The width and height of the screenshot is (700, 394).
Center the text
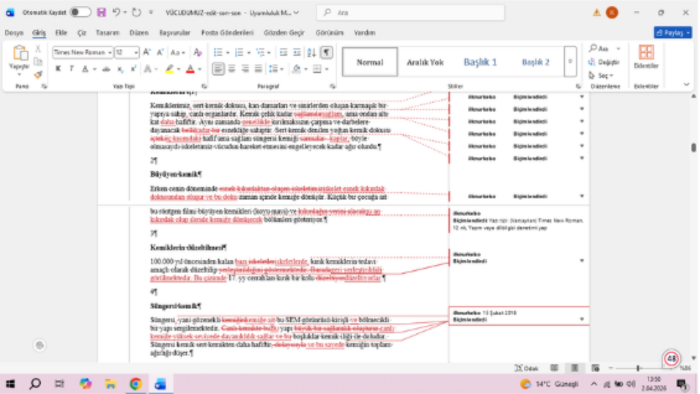click(x=232, y=69)
